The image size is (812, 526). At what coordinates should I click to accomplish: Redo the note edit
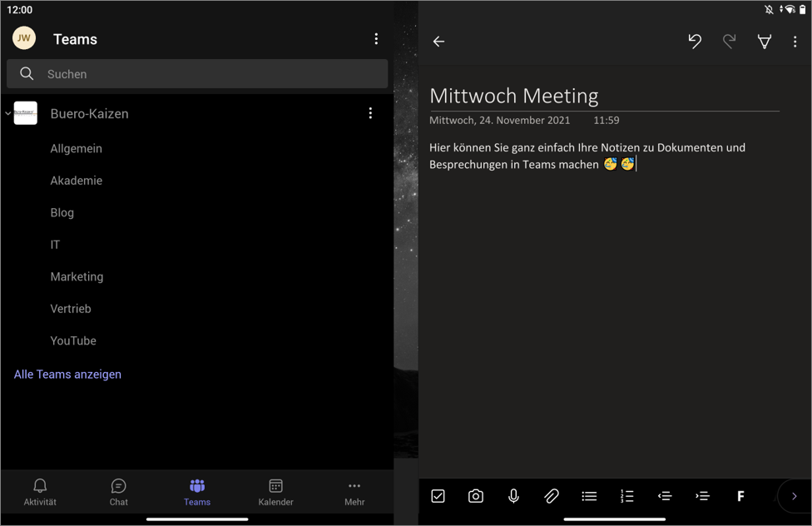pyautogui.click(x=729, y=41)
